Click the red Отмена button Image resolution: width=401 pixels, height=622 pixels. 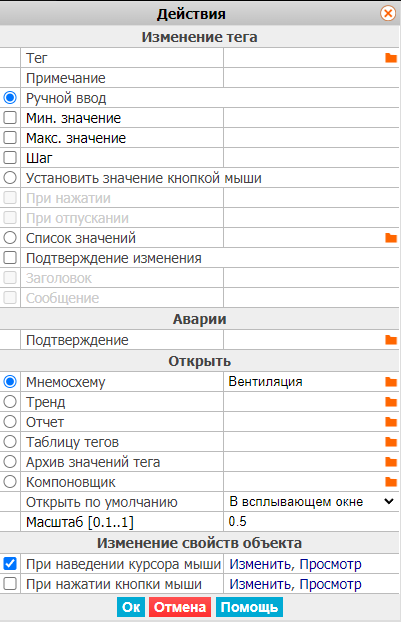(180, 607)
